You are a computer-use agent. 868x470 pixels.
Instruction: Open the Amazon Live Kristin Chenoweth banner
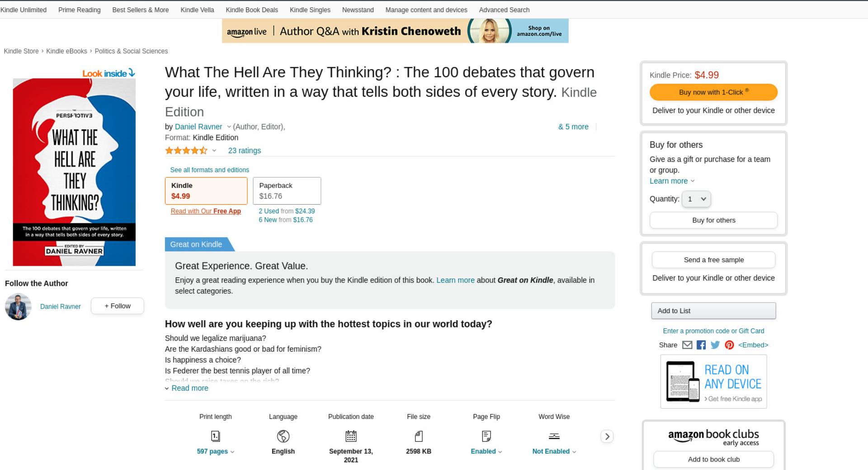(x=395, y=31)
